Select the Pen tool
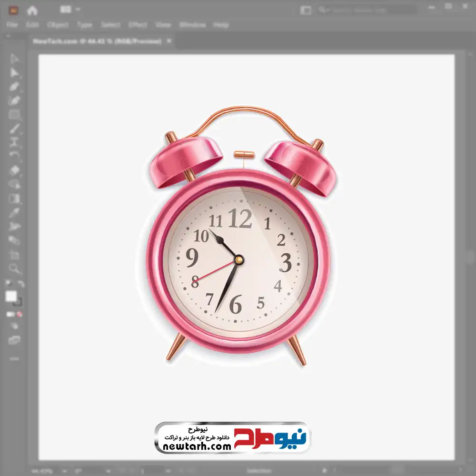This screenshot has width=476, height=476. point(15,87)
